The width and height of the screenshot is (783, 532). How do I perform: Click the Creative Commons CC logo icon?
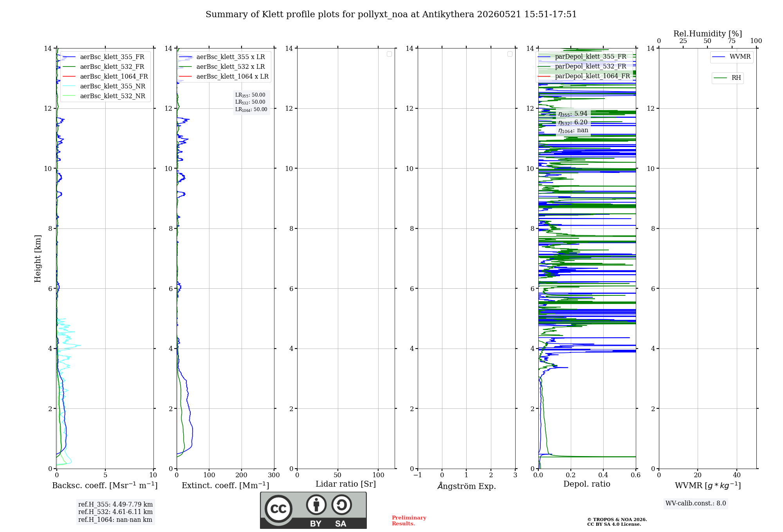pos(278,509)
